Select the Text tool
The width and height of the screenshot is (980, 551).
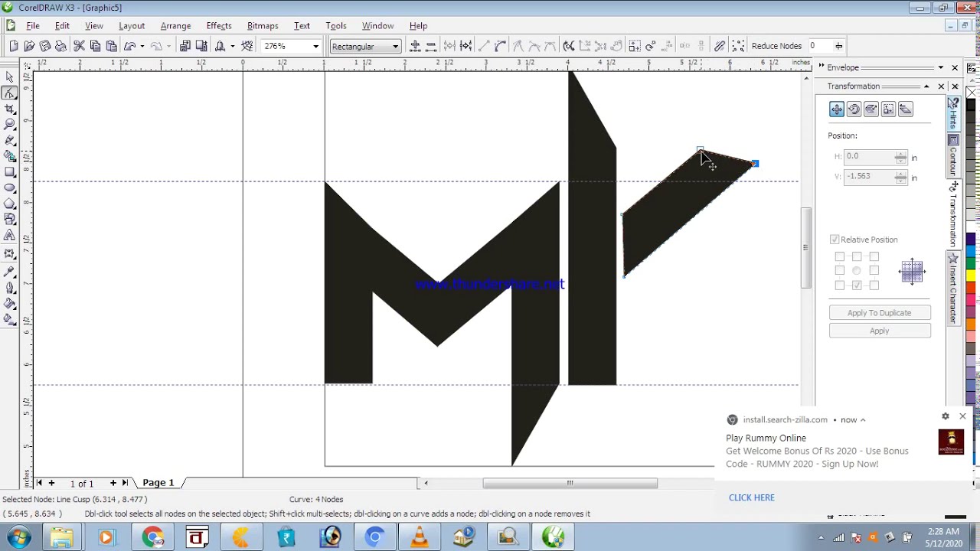pos(9,236)
